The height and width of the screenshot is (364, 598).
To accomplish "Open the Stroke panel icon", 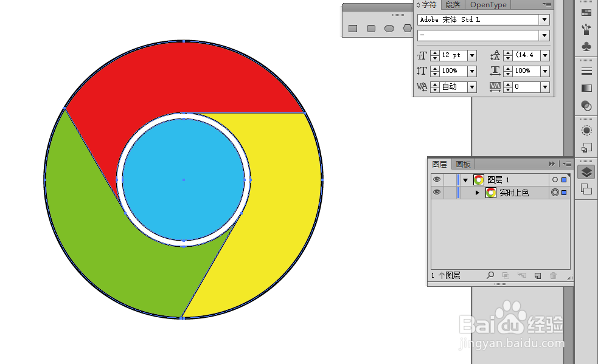I will (x=586, y=71).
